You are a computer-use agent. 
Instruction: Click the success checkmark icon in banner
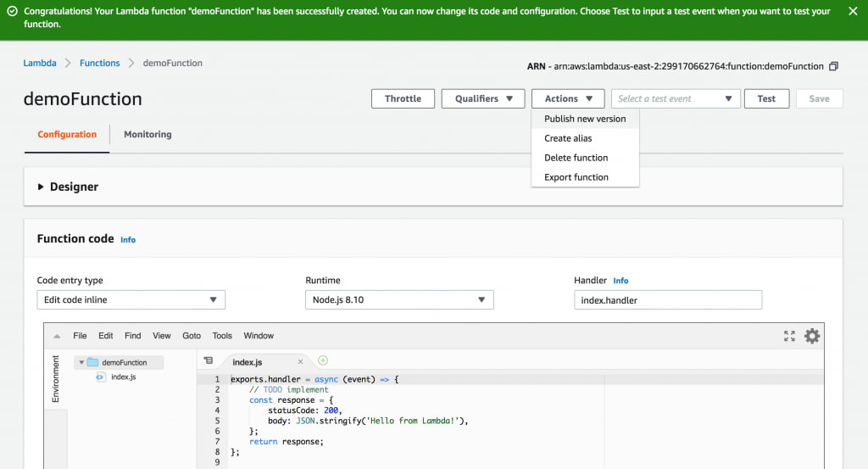click(x=12, y=11)
